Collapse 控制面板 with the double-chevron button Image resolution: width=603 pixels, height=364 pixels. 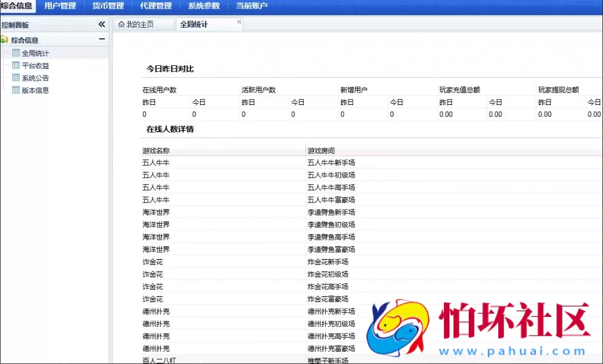pyautogui.click(x=101, y=25)
